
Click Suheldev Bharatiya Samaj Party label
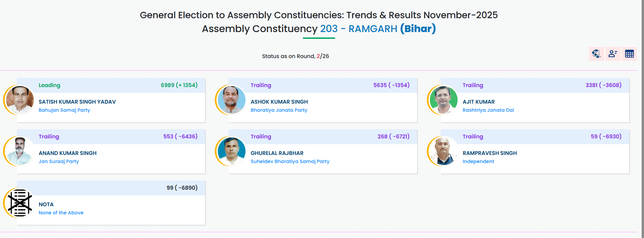(290, 161)
